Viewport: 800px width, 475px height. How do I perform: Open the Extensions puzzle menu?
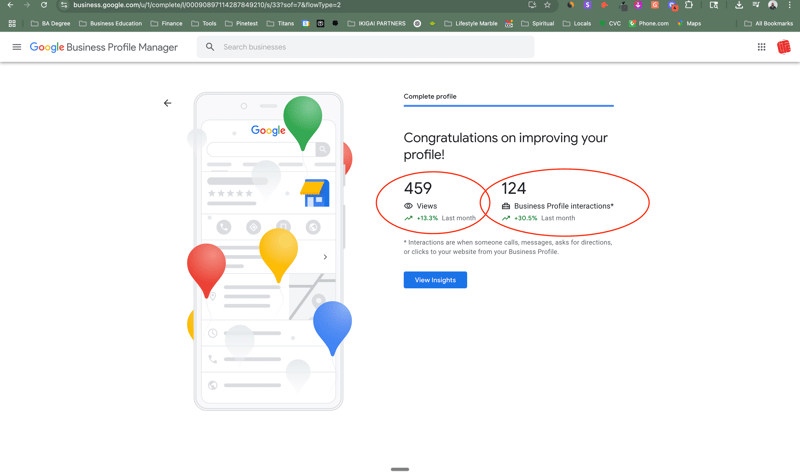(x=689, y=5)
